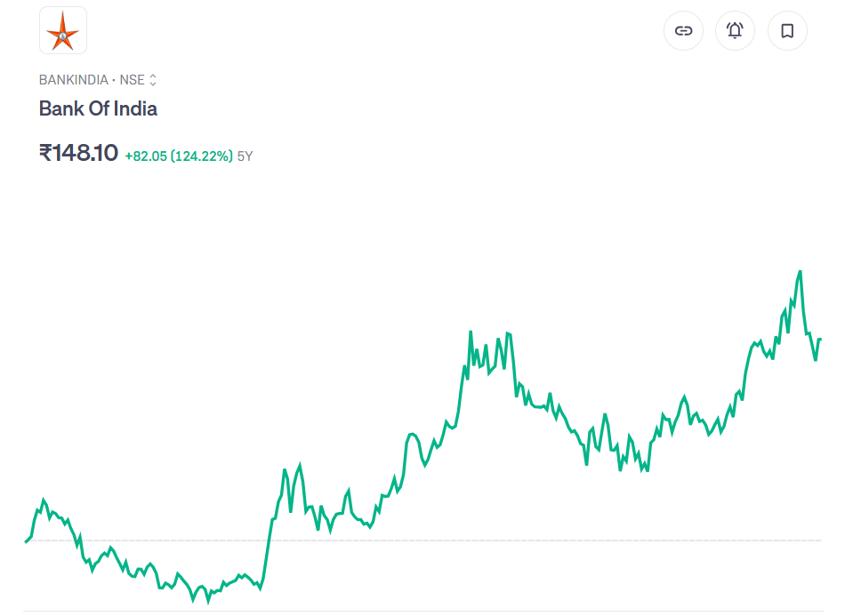Click the +82.05 absolute change value
The image size is (853, 616).
coord(146,156)
